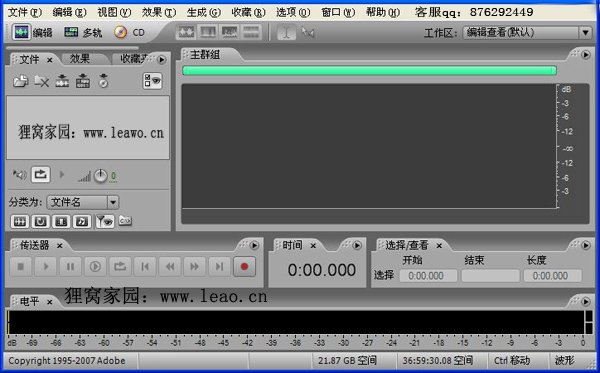Click the transport loop play button

point(120,266)
